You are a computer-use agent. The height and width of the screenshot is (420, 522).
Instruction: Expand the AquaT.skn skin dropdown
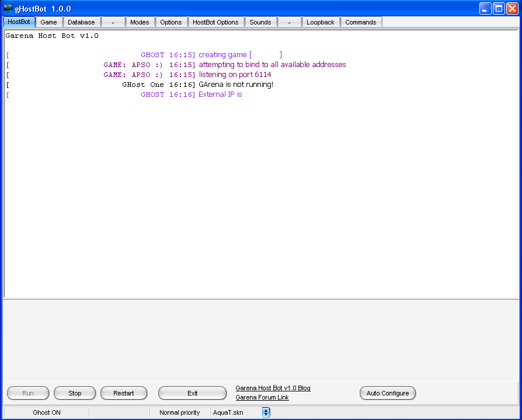click(x=266, y=412)
